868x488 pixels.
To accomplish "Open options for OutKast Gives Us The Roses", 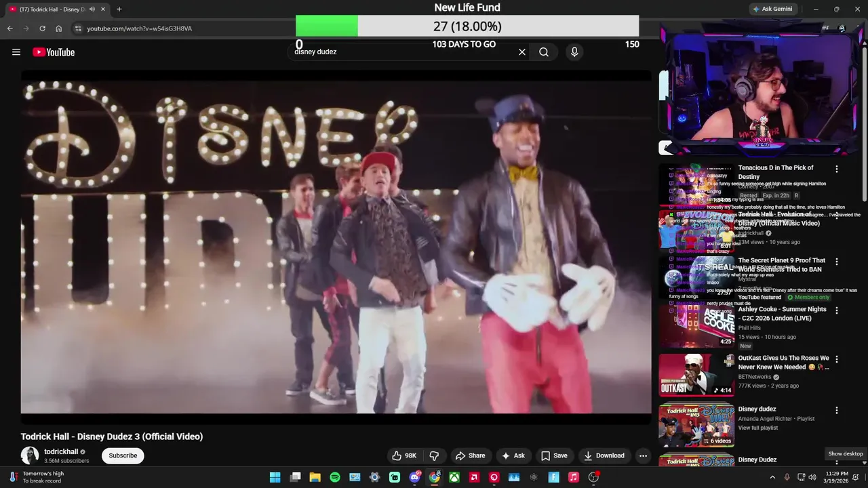I will [836, 359].
